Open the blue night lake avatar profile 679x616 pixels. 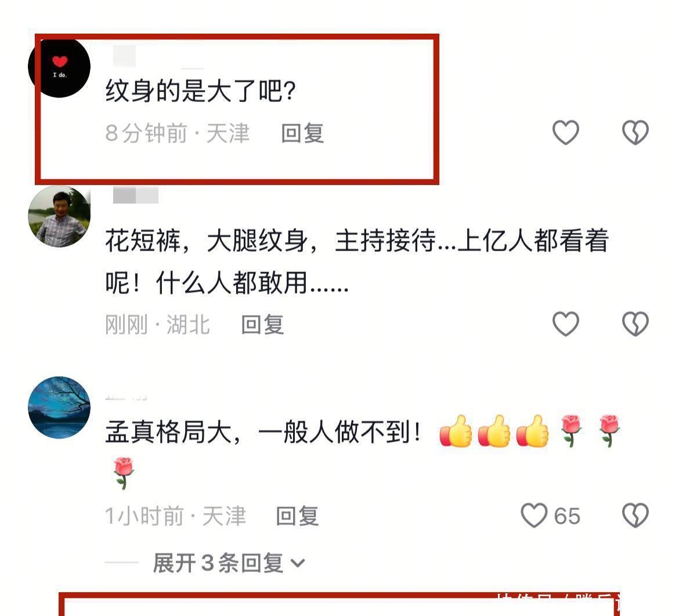(x=59, y=407)
